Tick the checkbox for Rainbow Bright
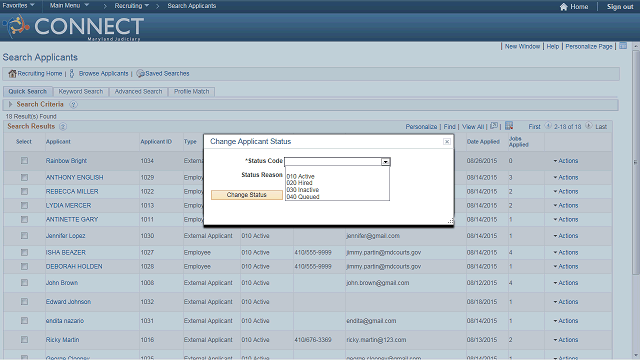 coord(24,161)
